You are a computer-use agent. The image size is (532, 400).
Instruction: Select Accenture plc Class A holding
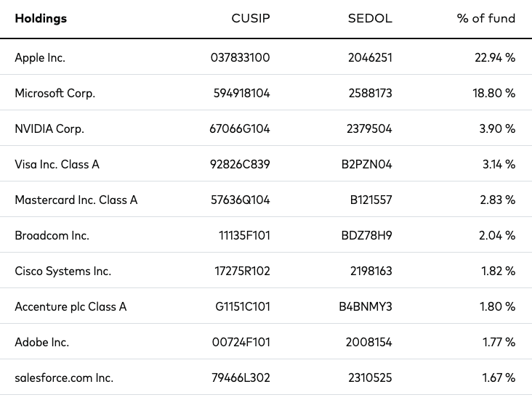pos(70,307)
